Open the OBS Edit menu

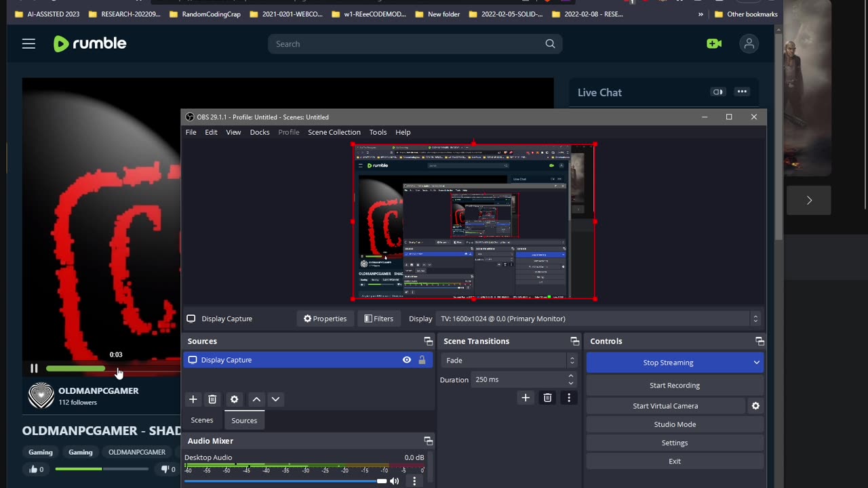pos(212,132)
